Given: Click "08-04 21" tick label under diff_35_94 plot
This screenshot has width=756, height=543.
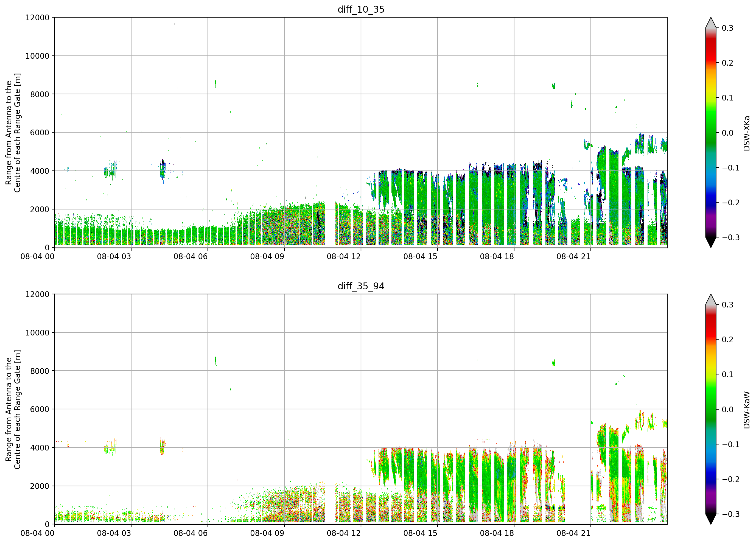Looking at the screenshot, I should 573,533.
